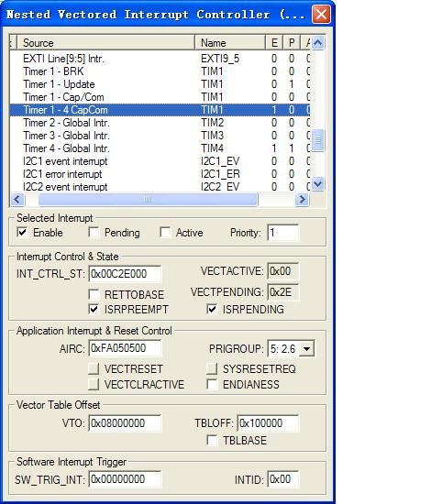Click the Priority input field
The height and width of the screenshot is (504, 431).
pos(283,233)
